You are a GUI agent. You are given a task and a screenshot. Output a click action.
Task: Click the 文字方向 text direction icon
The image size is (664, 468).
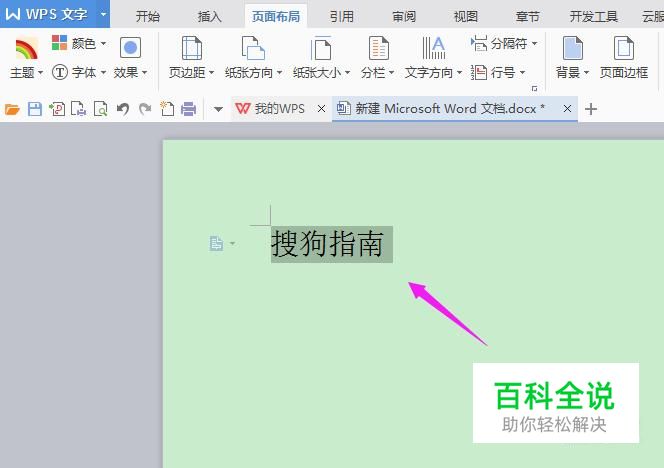click(x=434, y=48)
